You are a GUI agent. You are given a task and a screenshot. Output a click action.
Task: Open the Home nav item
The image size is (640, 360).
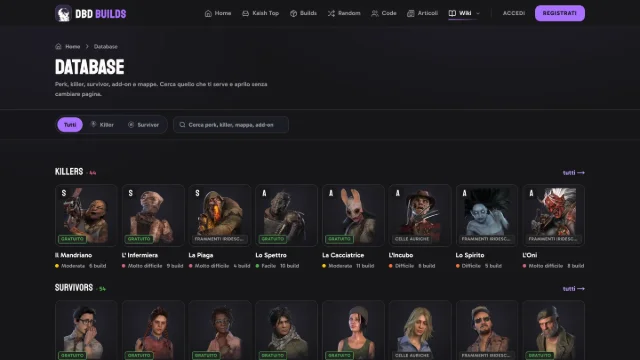[218, 13]
